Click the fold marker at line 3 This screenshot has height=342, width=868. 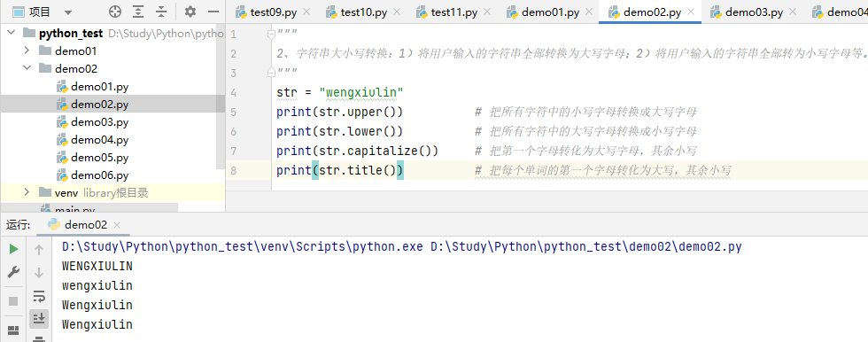(x=271, y=73)
